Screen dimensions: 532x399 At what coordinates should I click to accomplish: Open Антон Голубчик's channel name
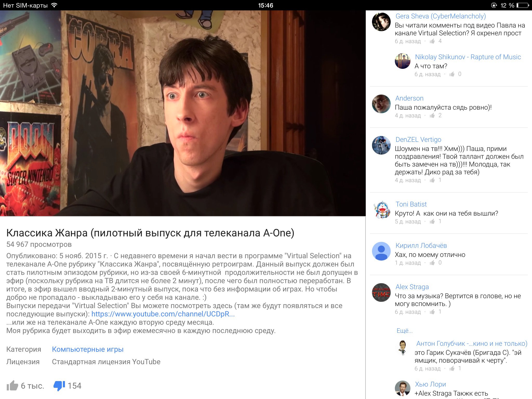pyautogui.click(x=472, y=343)
